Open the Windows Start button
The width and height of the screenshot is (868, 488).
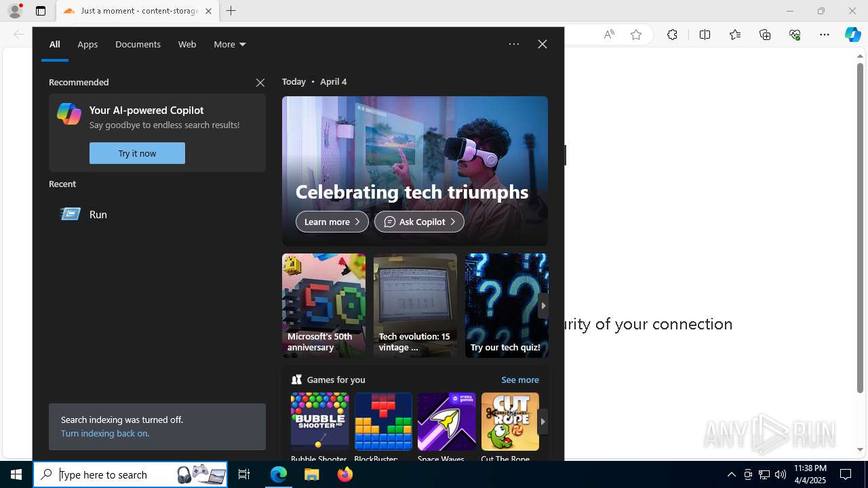pos(16,474)
